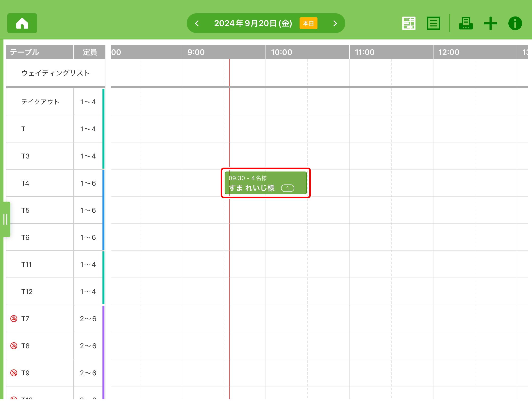Click the no-smoking icon beside T9

click(x=14, y=373)
